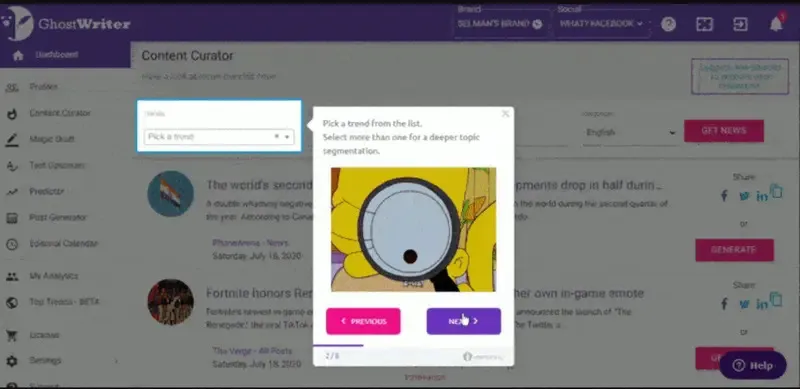Open Top Trends - BETA in sidebar

click(64, 302)
